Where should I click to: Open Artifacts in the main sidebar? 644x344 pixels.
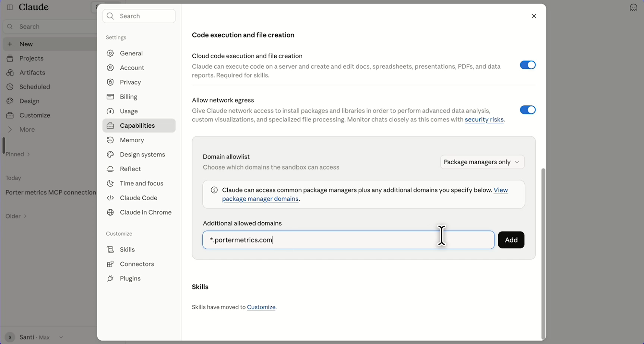[x=32, y=73]
